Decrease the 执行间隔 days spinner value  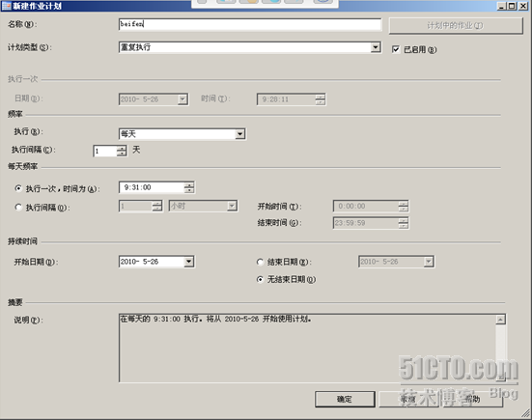click(x=122, y=154)
